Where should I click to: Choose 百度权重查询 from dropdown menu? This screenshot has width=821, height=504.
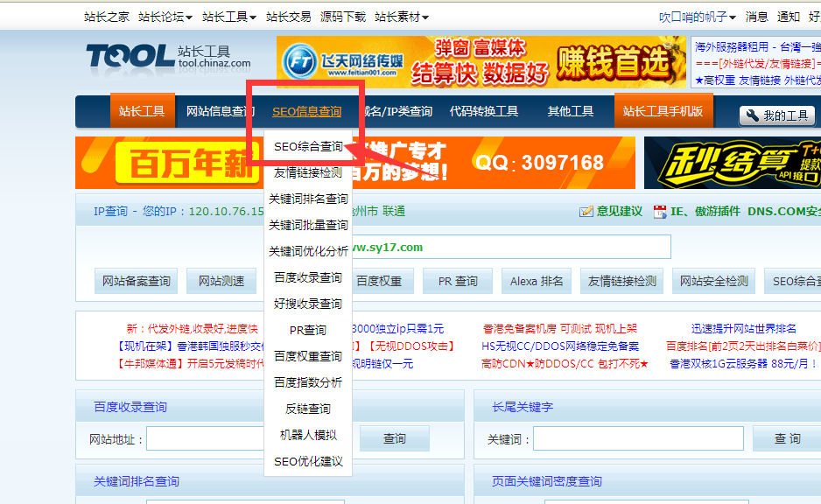308,356
